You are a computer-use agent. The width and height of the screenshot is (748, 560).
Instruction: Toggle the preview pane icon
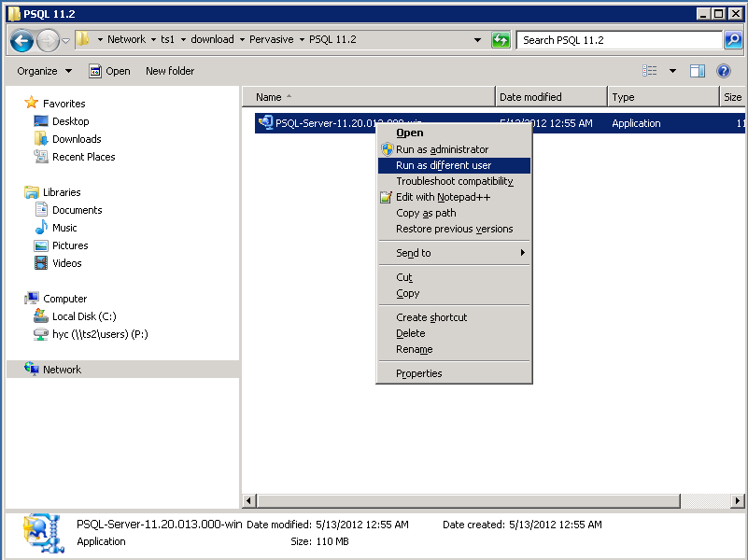tap(698, 71)
